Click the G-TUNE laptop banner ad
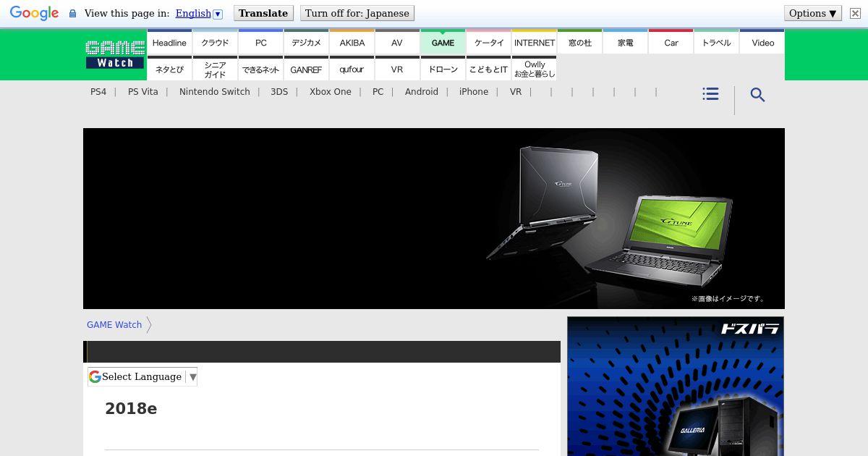The image size is (868, 456). click(x=434, y=219)
